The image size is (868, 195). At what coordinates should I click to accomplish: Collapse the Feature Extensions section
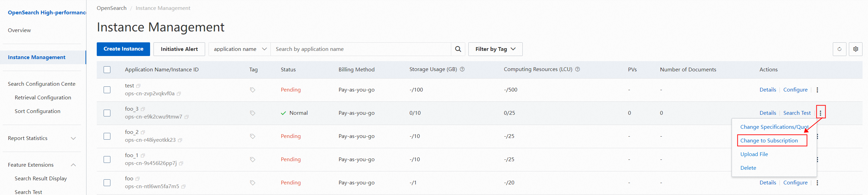pyautogui.click(x=73, y=165)
